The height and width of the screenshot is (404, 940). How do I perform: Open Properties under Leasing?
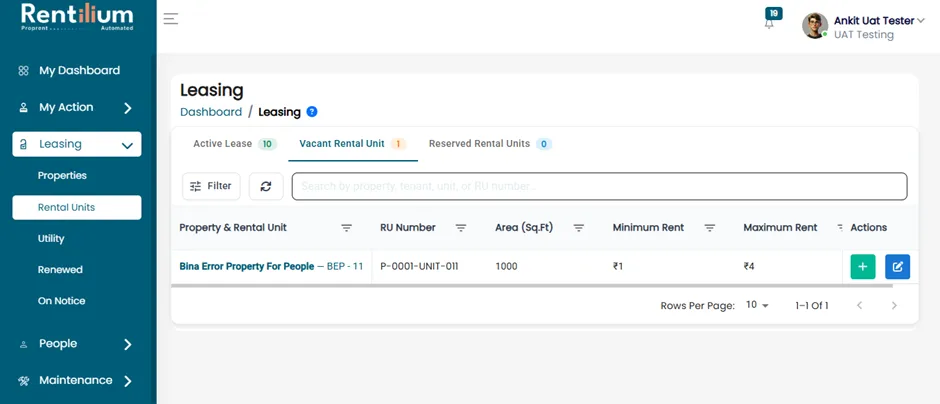coord(62,176)
